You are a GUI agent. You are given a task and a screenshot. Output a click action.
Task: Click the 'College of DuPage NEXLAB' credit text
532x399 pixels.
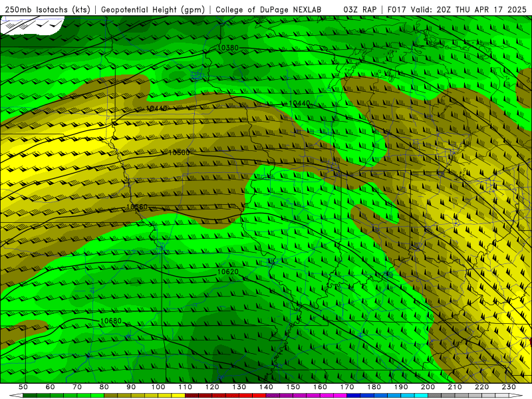click(269, 9)
